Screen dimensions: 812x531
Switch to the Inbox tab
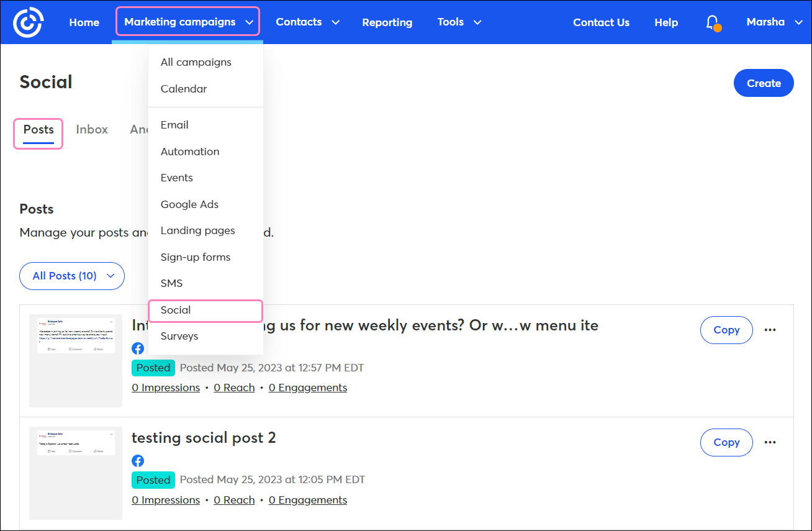pos(92,129)
